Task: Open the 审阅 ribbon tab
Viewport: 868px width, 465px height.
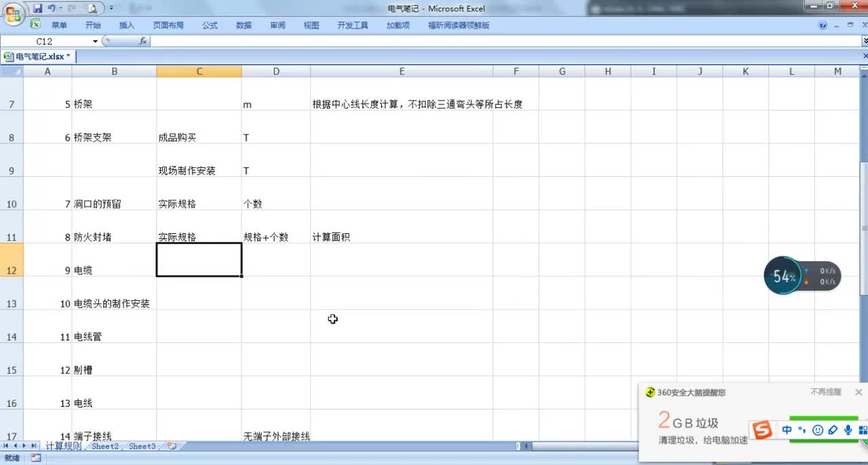Action: coord(277,25)
